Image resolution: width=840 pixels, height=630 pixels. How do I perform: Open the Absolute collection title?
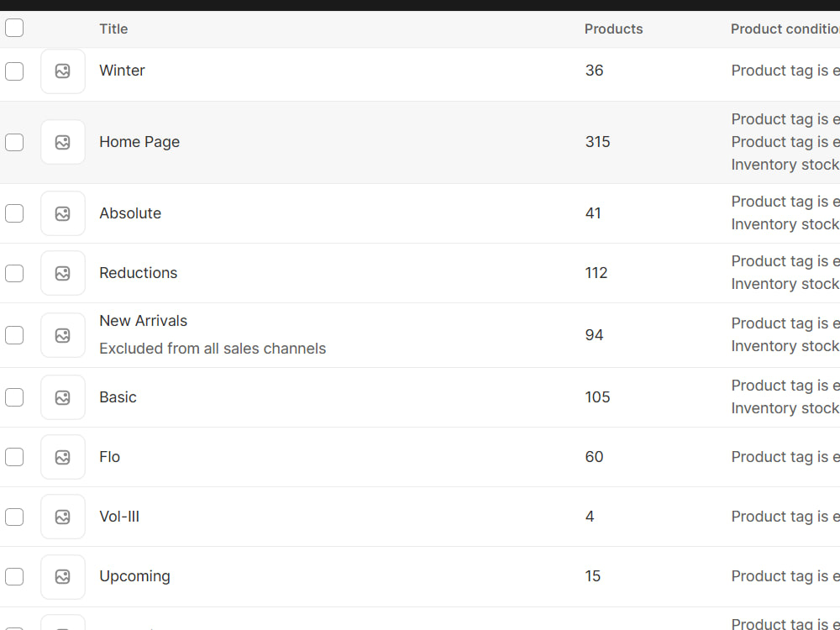[x=130, y=213]
